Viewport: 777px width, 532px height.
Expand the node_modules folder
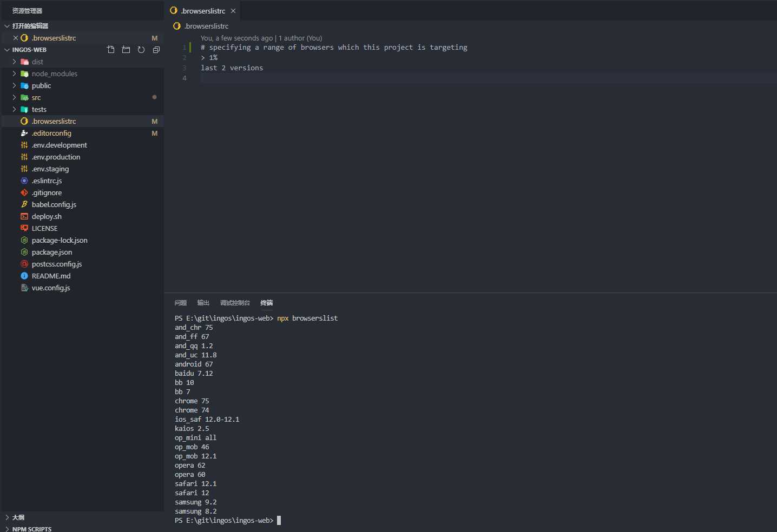[54, 74]
